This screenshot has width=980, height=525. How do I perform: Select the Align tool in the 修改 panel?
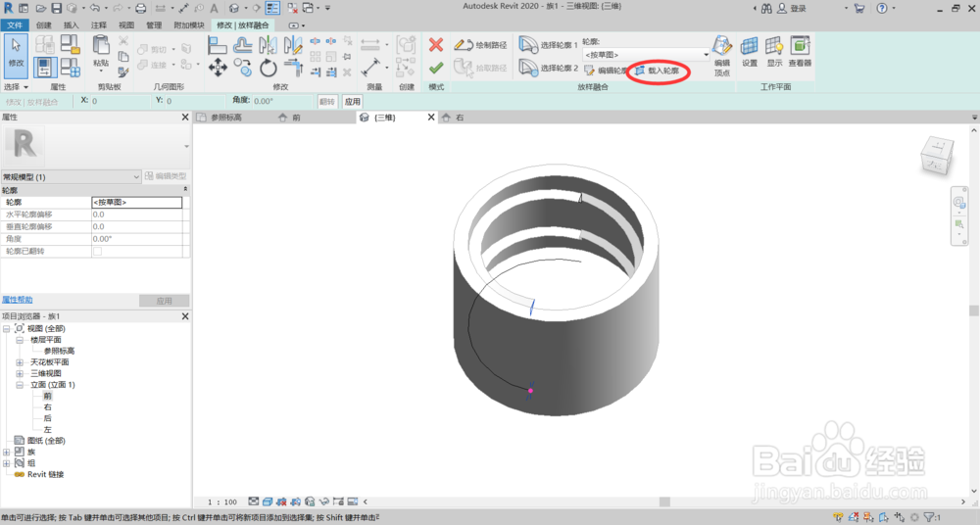click(217, 45)
